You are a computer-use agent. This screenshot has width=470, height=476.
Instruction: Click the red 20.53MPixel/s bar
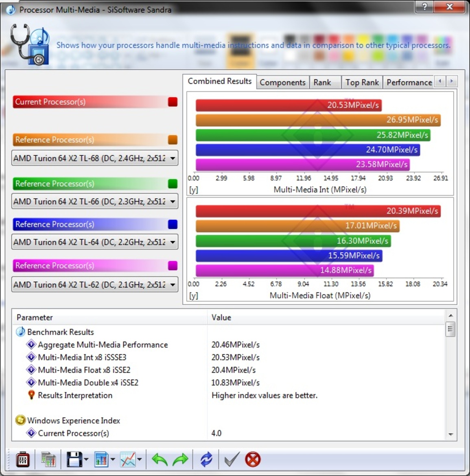pos(289,105)
